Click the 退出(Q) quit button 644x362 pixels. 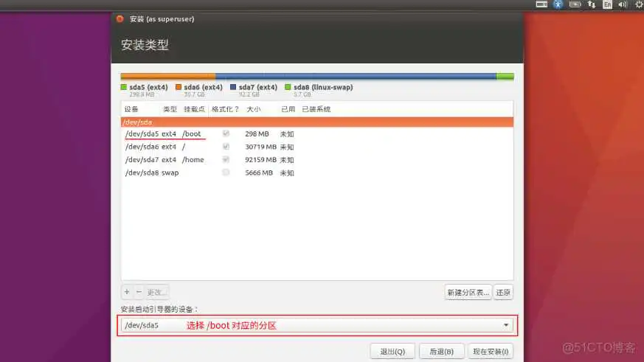pos(392,352)
